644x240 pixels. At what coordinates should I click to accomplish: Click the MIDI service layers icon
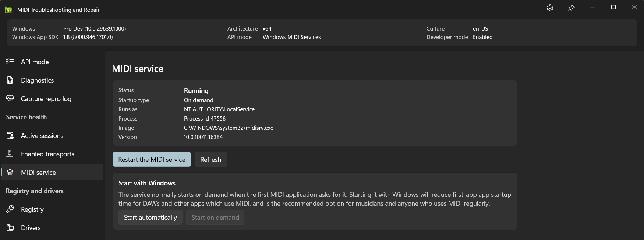pyautogui.click(x=10, y=172)
